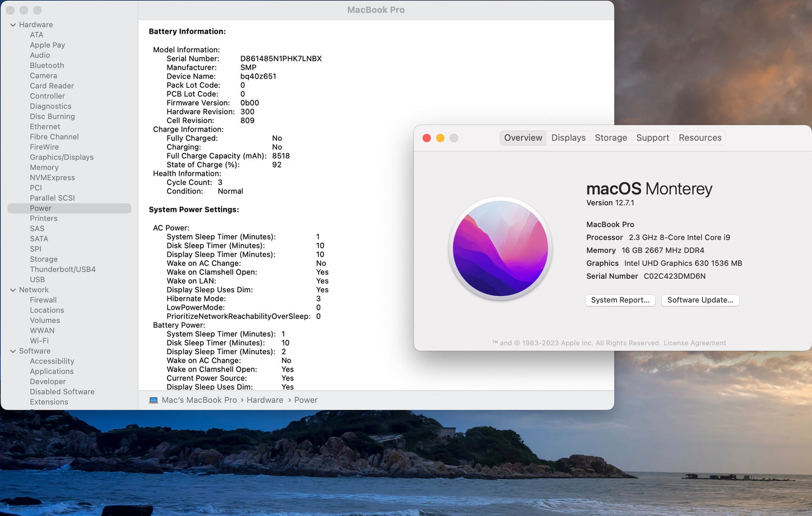The width and height of the screenshot is (812, 516).
Task: Go to the Resources tab
Action: [700, 138]
